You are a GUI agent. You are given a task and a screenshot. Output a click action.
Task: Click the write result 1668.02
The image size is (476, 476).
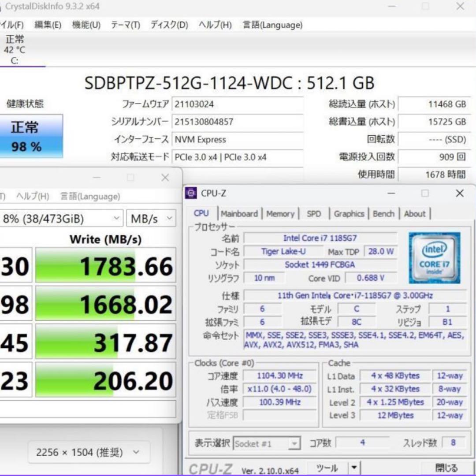pyautogui.click(x=106, y=304)
